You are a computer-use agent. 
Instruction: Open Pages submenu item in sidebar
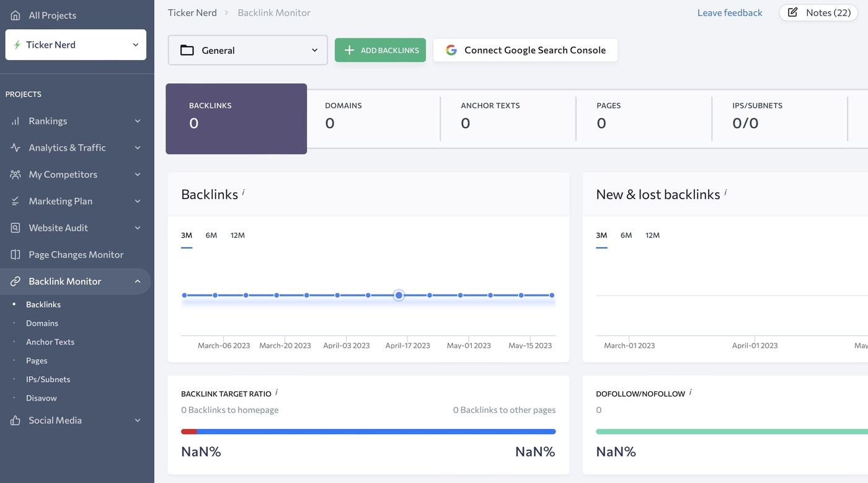(37, 360)
